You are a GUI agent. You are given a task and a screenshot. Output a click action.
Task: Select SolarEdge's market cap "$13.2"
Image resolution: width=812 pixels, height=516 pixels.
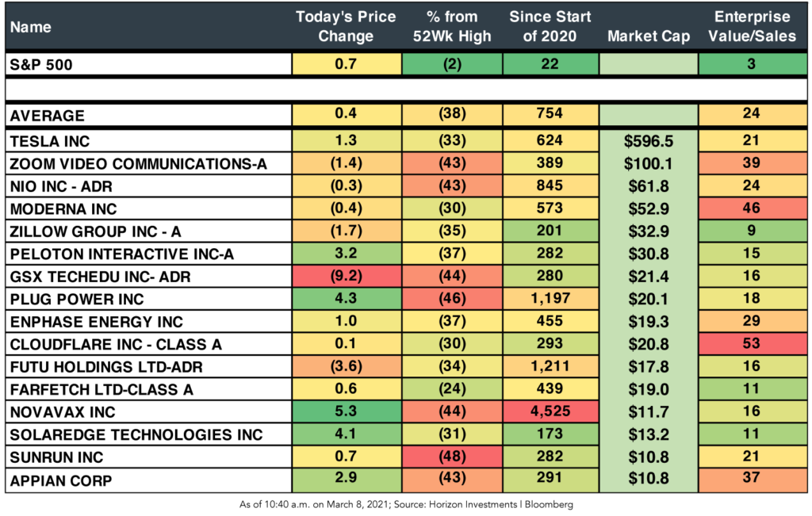click(x=649, y=434)
